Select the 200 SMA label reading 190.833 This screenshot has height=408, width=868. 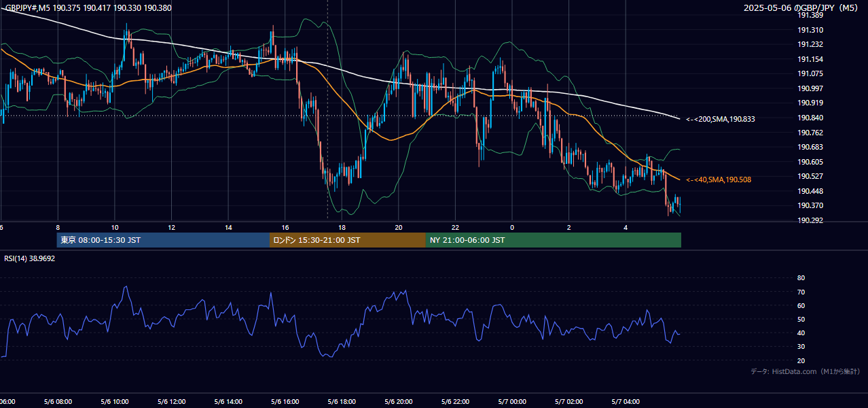pyautogui.click(x=721, y=119)
